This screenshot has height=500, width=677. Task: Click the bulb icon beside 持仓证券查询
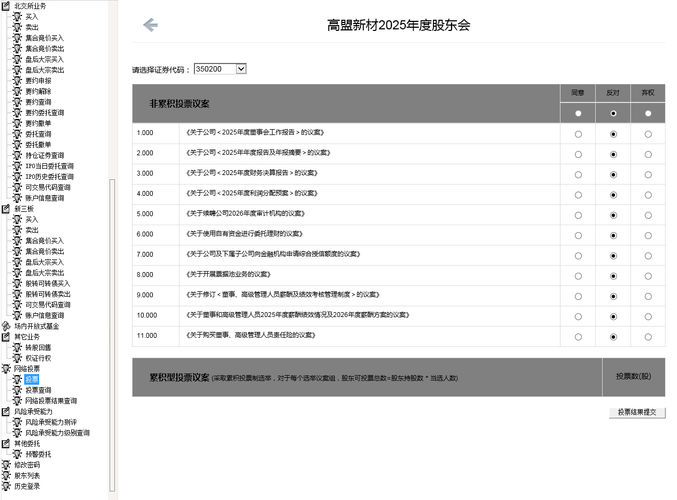pyautogui.click(x=17, y=155)
